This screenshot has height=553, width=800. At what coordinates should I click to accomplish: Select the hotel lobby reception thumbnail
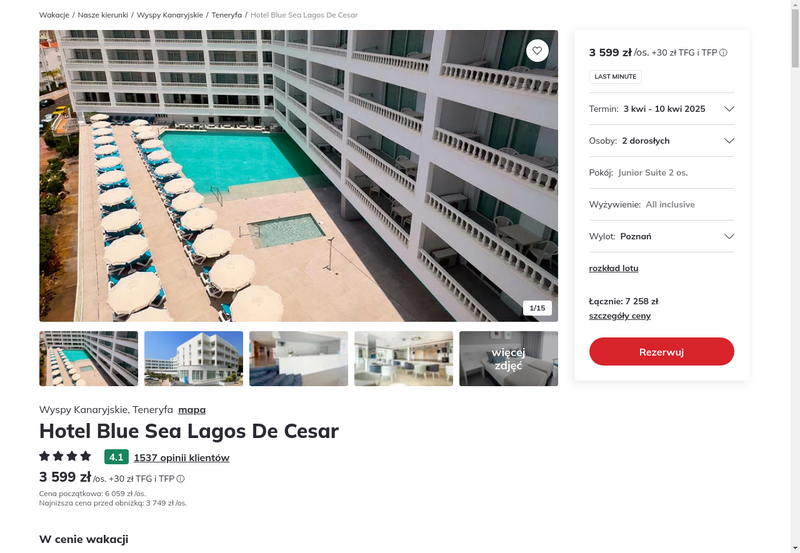(x=298, y=359)
